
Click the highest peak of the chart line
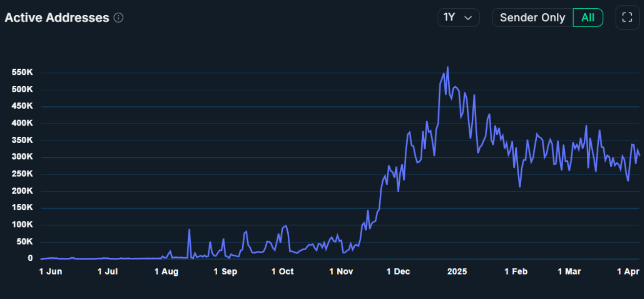click(447, 68)
